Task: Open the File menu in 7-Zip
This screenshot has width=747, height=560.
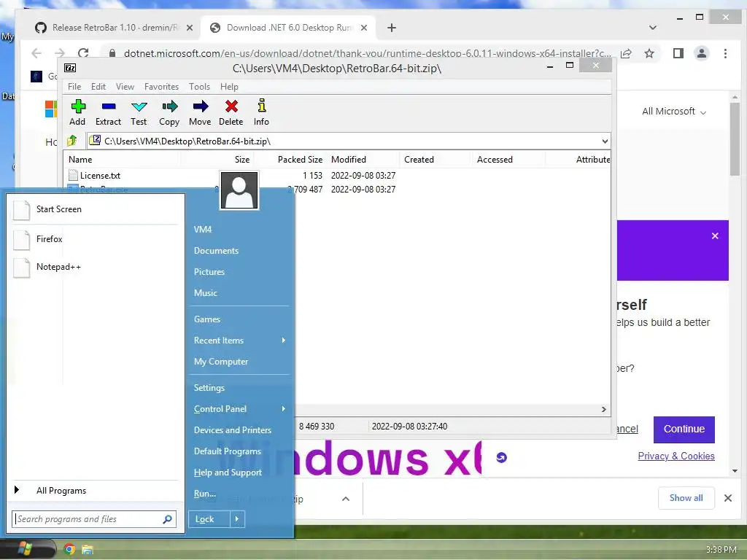Action: pyautogui.click(x=74, y=87)
